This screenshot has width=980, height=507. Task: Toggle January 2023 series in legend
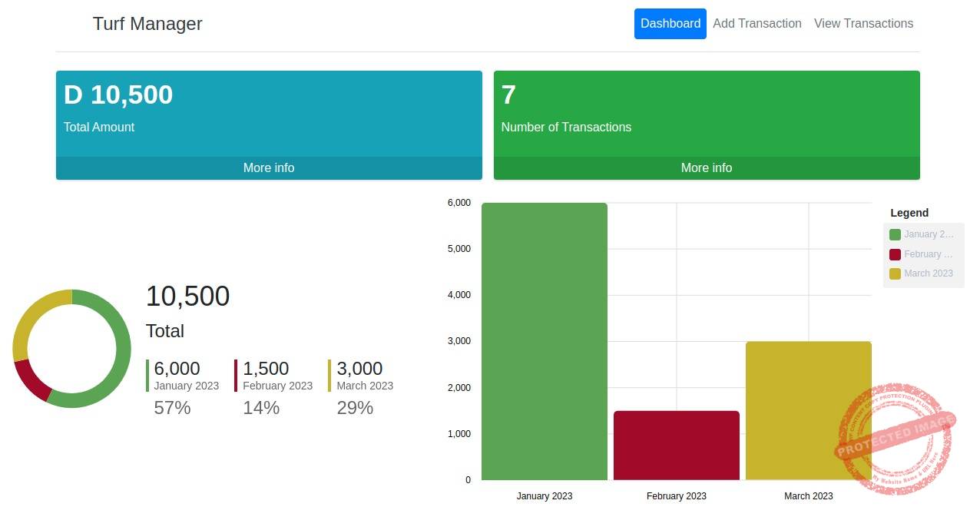click(929, 234)
